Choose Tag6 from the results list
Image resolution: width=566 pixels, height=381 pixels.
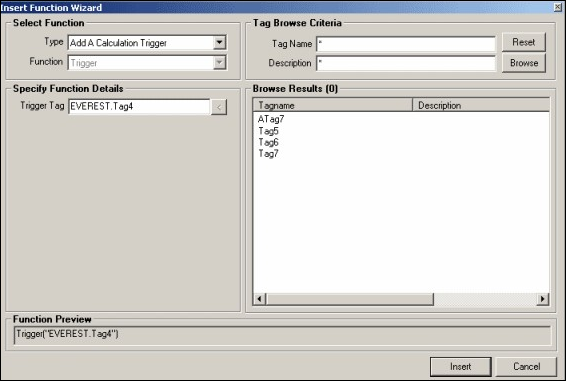268,142
